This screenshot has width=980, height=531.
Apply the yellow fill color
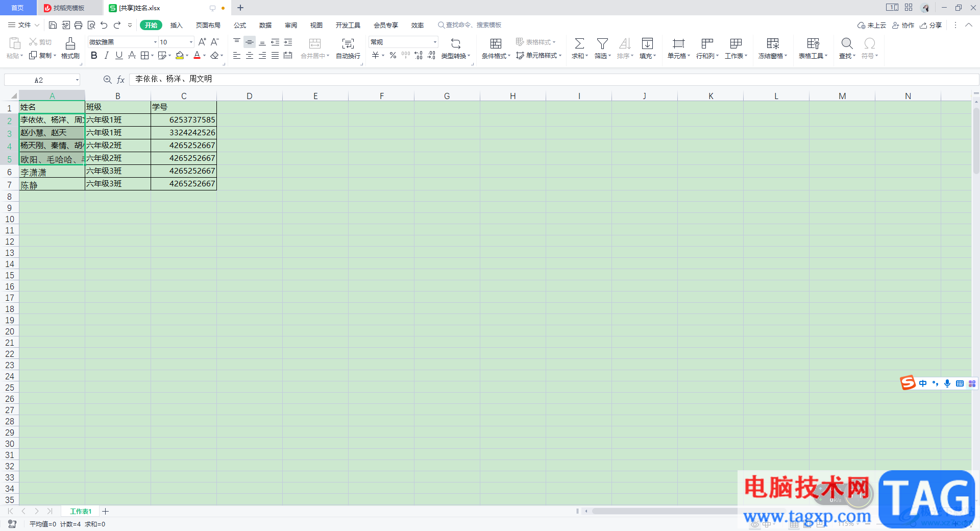click(x=179, y=55)
